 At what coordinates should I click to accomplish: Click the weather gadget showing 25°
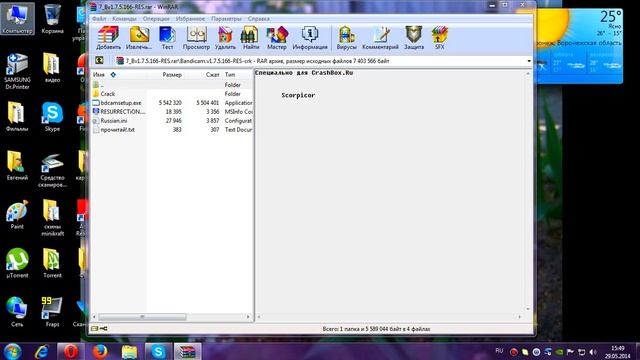point(580,46)
